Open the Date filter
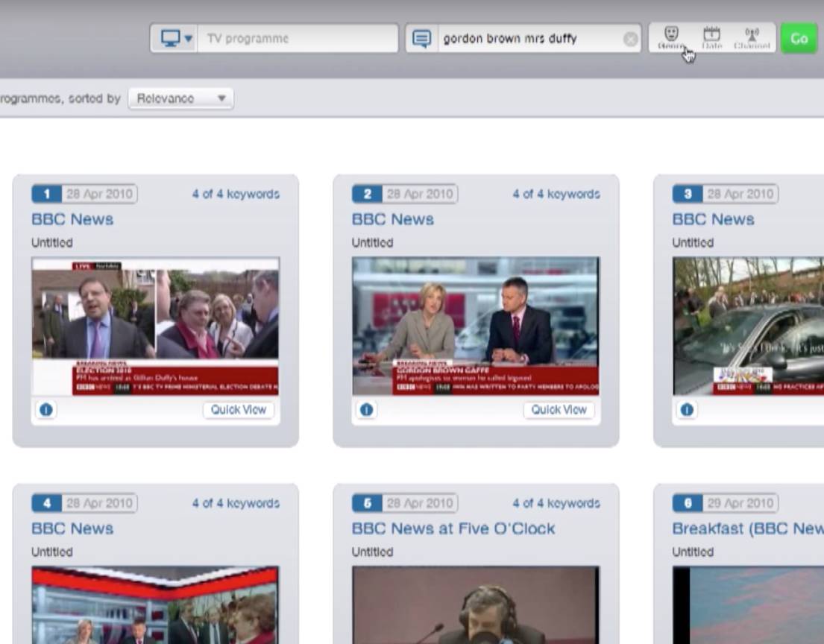 (711, 38)
